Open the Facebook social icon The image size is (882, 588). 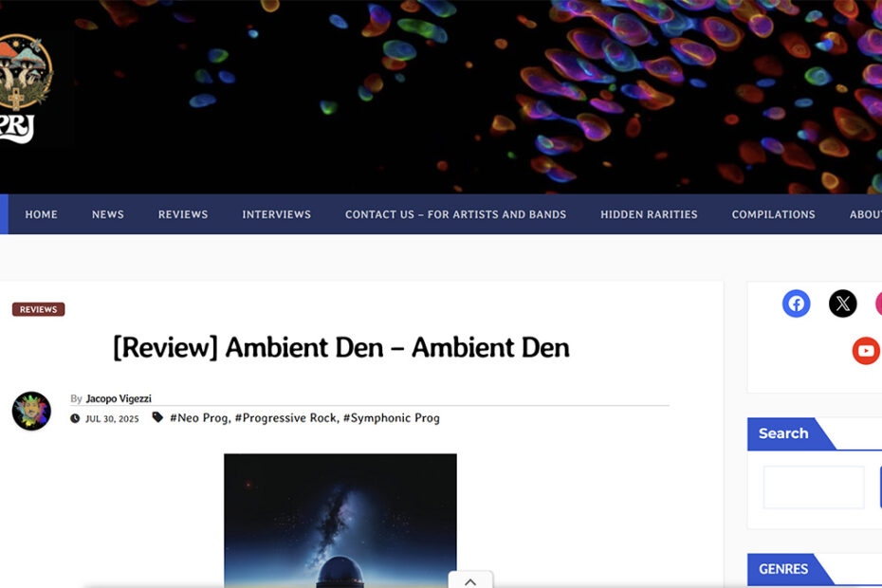click(796, 303)
